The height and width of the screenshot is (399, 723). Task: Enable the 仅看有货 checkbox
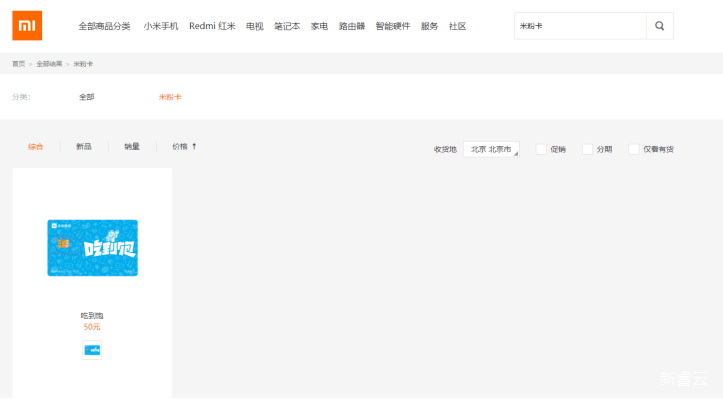click(634, 149)
